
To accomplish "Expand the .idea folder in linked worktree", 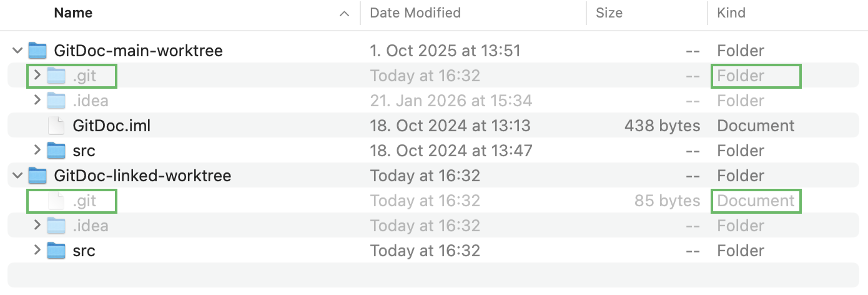I will 37,226.
